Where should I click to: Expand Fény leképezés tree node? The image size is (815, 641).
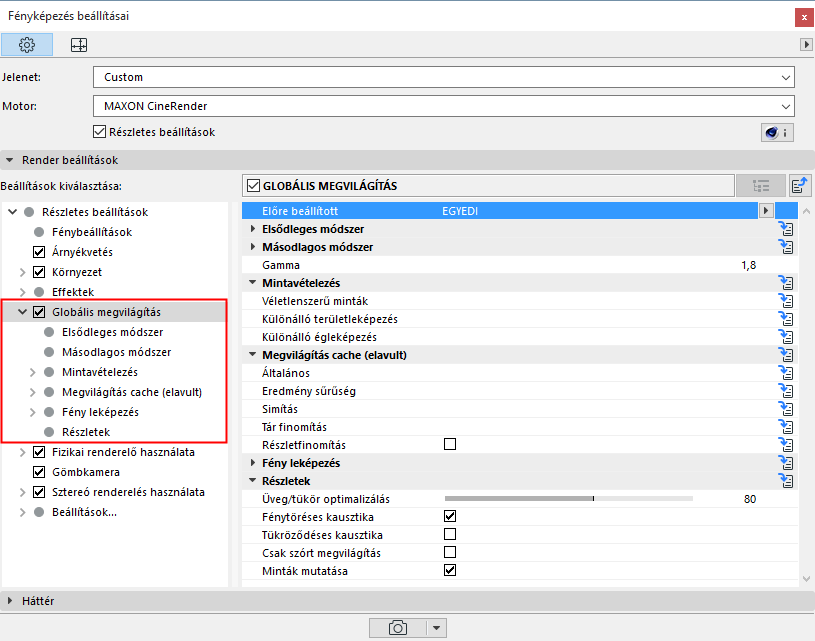[x=32, y=412]
